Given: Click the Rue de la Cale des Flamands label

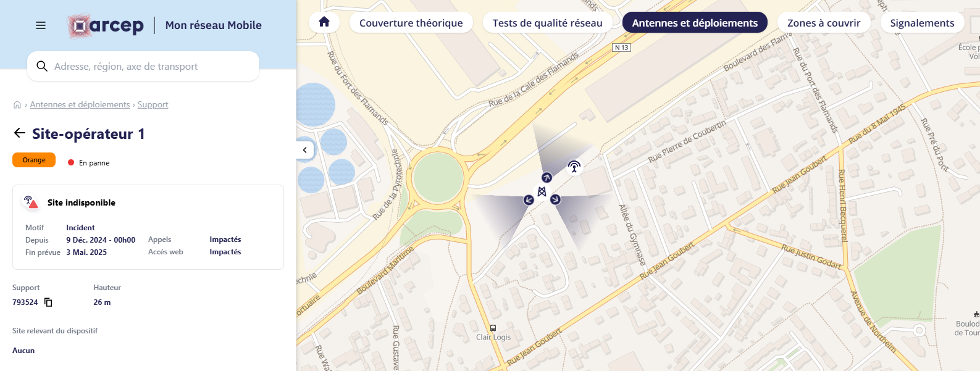Looking at the screenshot, I should pos(534,80).
